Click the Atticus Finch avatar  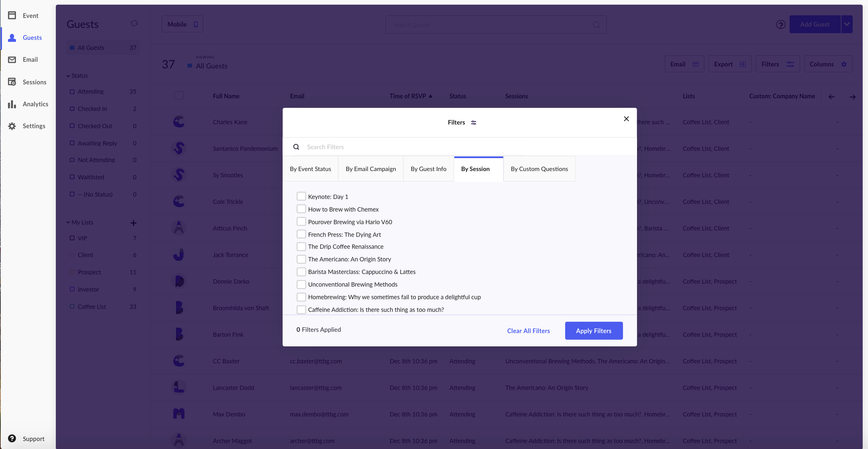pyautogui.click(x=178, y=228)
